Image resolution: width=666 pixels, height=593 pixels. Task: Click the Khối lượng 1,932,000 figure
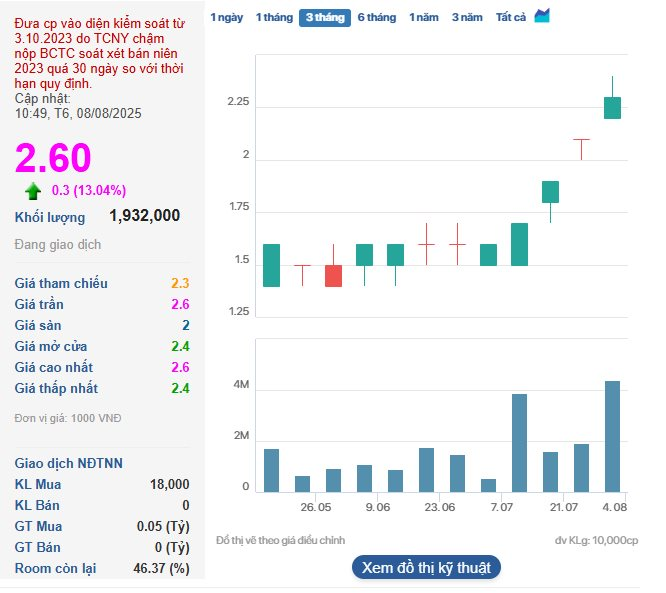click(144, 216)
